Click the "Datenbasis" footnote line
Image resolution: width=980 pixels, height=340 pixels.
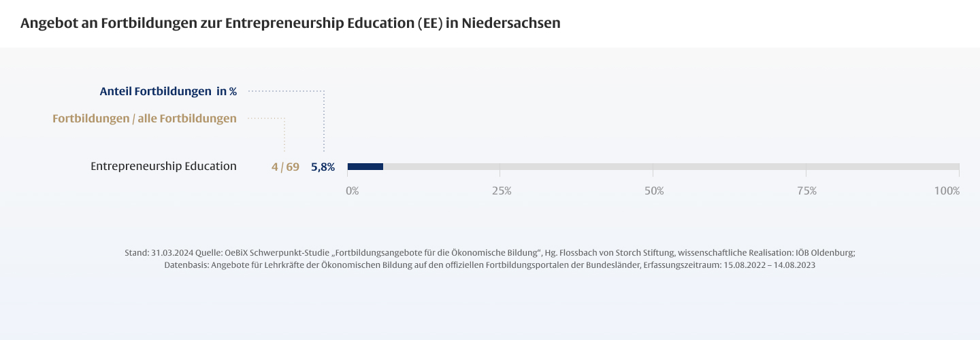tap(185, 265)
